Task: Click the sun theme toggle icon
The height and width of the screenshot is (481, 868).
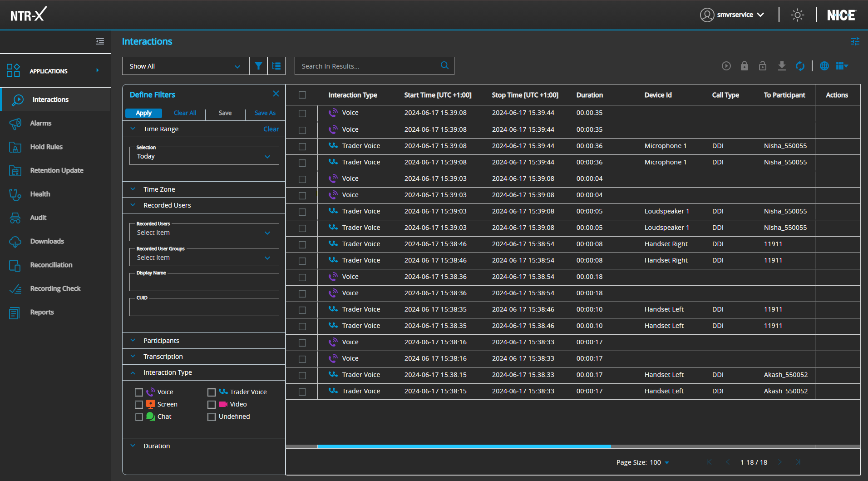Action: pos(797,15)
